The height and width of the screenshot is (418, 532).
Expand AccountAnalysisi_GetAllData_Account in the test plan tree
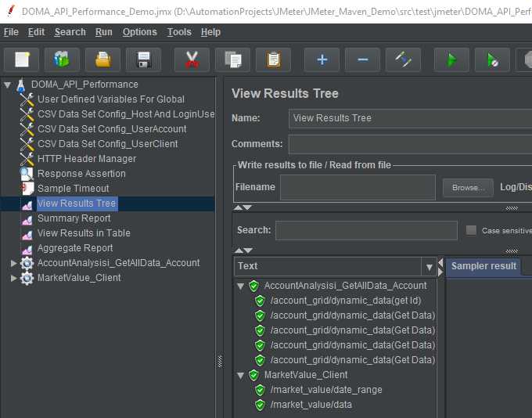point(13,263)
